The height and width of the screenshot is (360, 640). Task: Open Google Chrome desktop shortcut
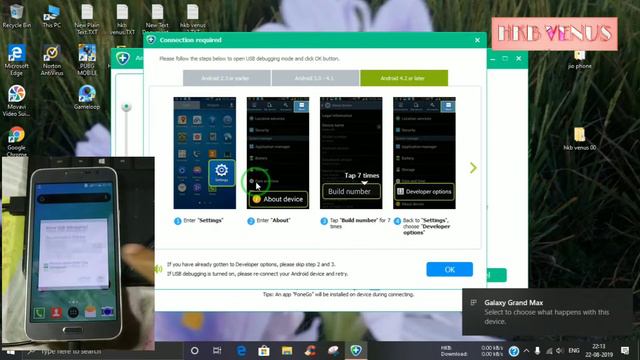click(x=16, y=142)
